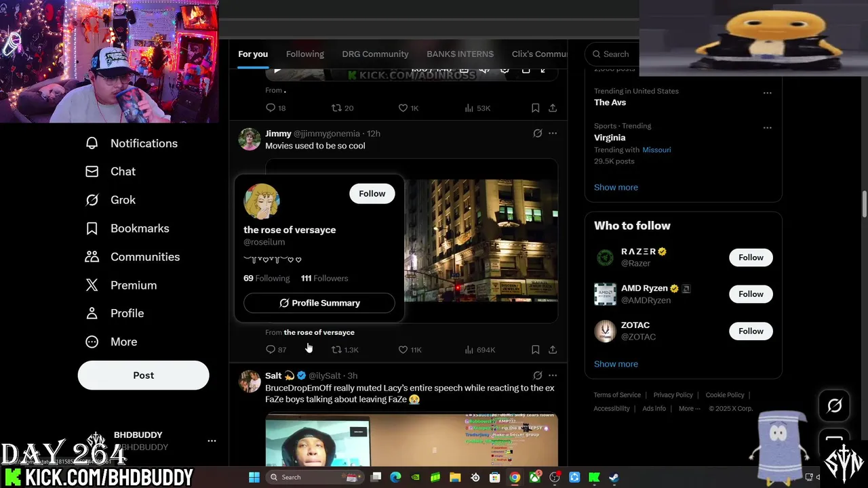The height and width of the screenshot is (488, 868).
Task: Open BHDBUDDY account options ellipsis
Action: (x=212, y=441)
